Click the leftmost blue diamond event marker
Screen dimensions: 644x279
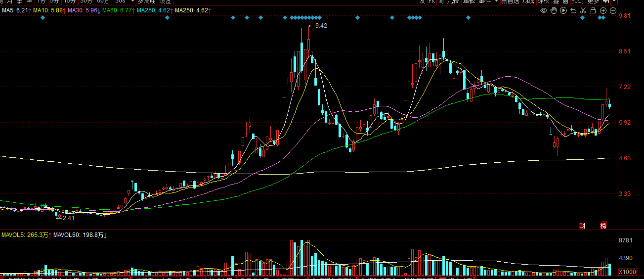(x=43, y=18)
